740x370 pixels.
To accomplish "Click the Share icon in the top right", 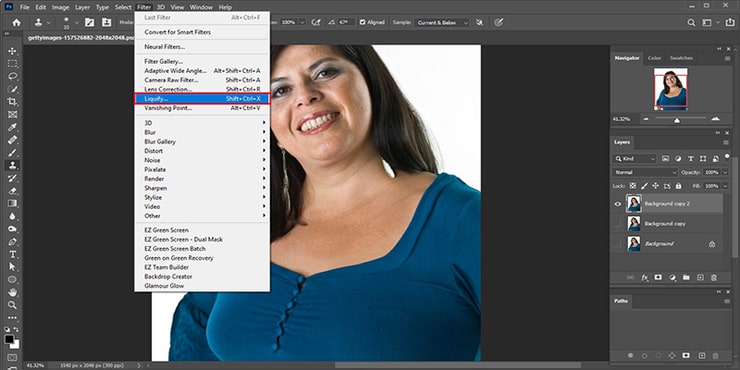I will [731, 22].
